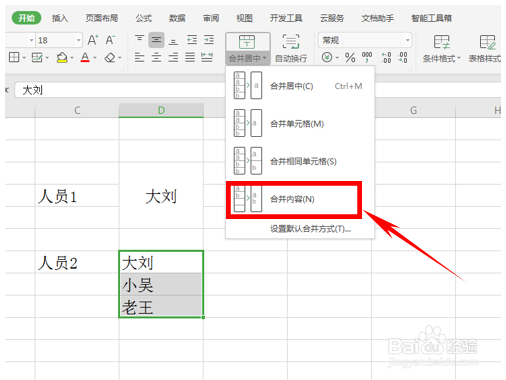Viewport: 506px width, 380px height.
Task: Open the font name dropdown arrow
Action: point(32,40)
